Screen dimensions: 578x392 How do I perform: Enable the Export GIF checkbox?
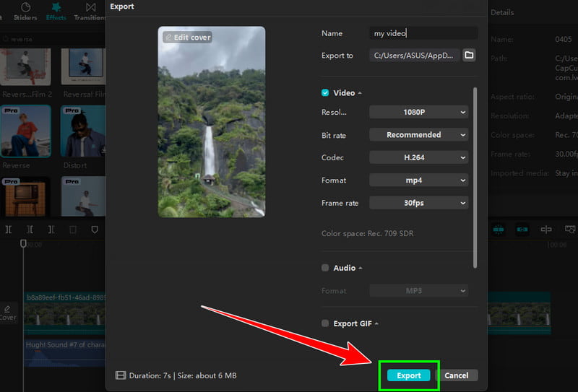[x=325, y=323]
